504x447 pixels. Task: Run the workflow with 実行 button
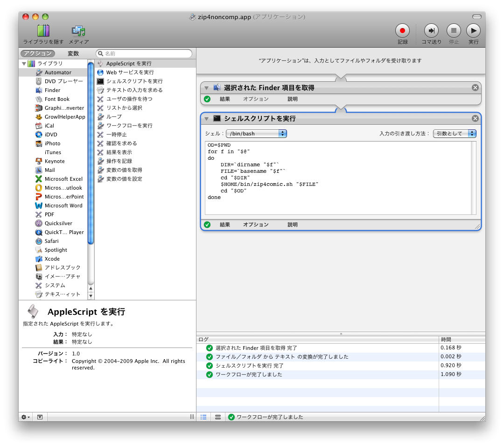(x=474, y=31)
